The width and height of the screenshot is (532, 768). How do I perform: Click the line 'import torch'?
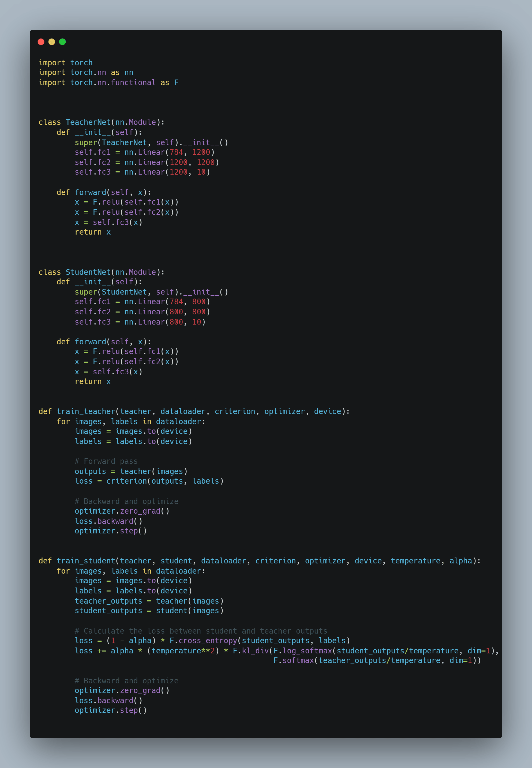tap(66, 63)
